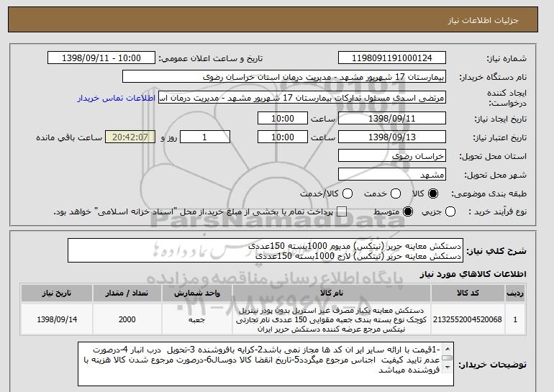554x392 pixels.
Task: Click the delivery city field مشهد
Action: (x=392, y=175)
